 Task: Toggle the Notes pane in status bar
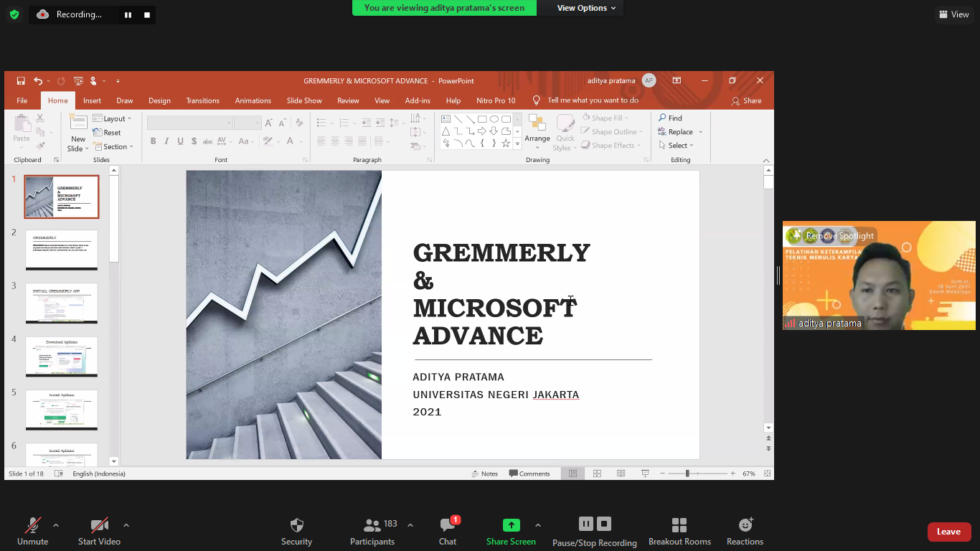tap(485, 474)
